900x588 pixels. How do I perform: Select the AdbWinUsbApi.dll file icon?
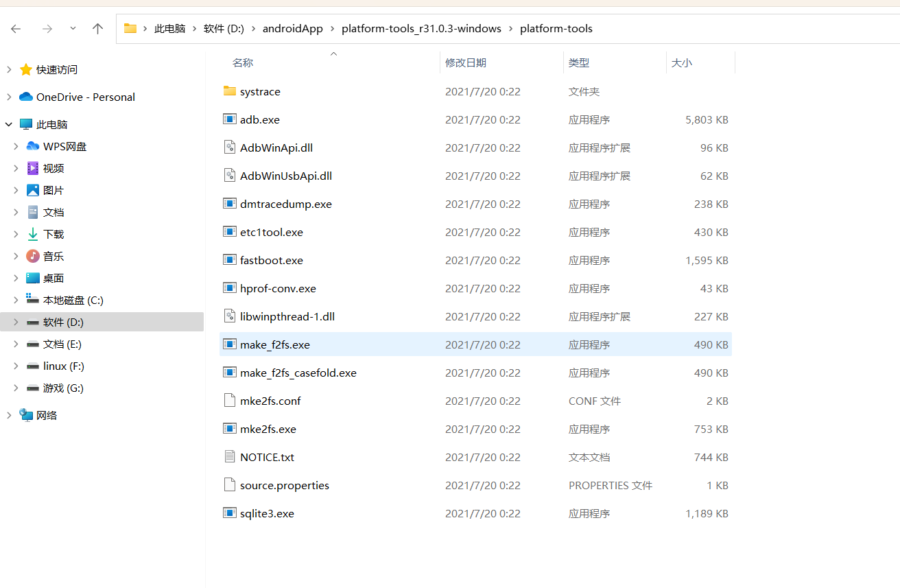tap(230, 175)
